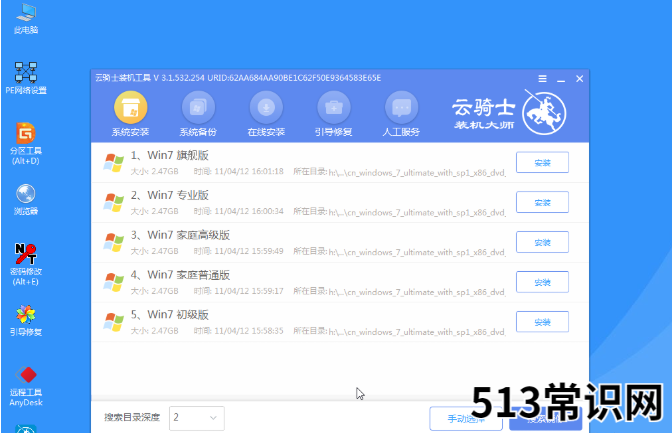Open 搜索目录深度 dropdown showing 2
Screen dimensions: 672x433
[x=197, y=418]
